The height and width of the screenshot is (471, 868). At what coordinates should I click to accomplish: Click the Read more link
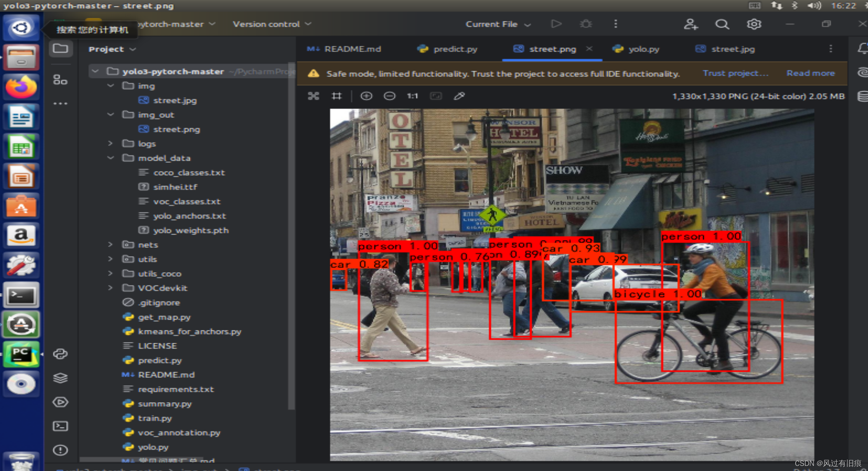click(810, 73)
